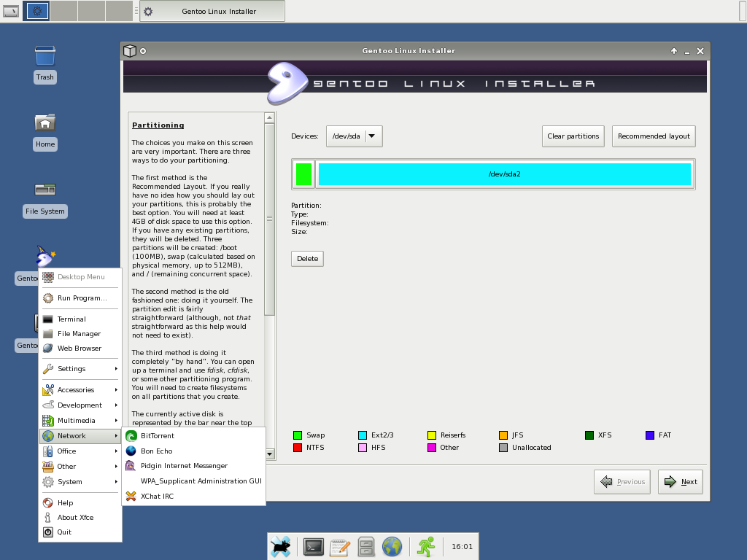Image resolution: width=747 pixels, height=560 pixels.
Task: Click the Run Program gear icon
Action: click(48, 298)
